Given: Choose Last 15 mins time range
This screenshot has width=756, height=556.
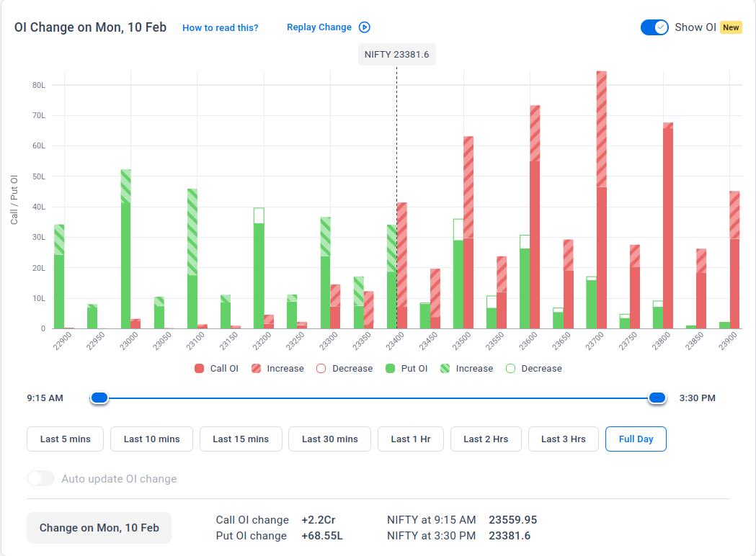Looking at the screenshot, I should pos(241,439).
